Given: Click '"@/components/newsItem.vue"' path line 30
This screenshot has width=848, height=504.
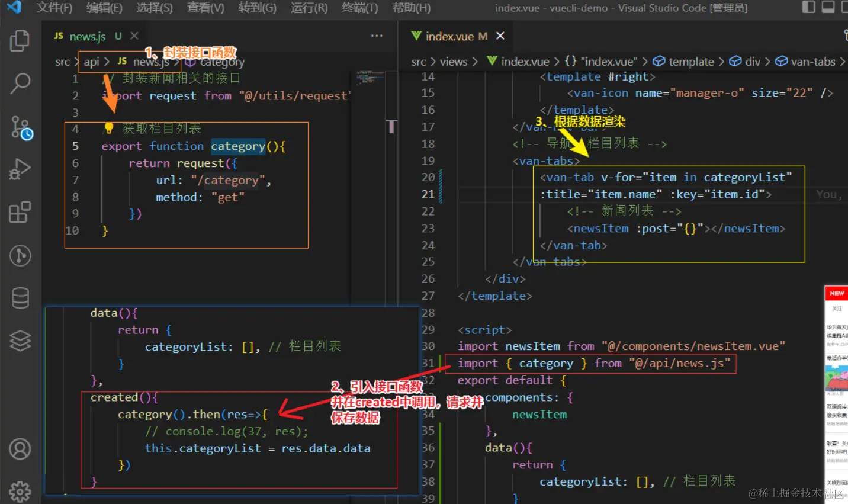Looking at the screenshot, I should pos(693,346).
